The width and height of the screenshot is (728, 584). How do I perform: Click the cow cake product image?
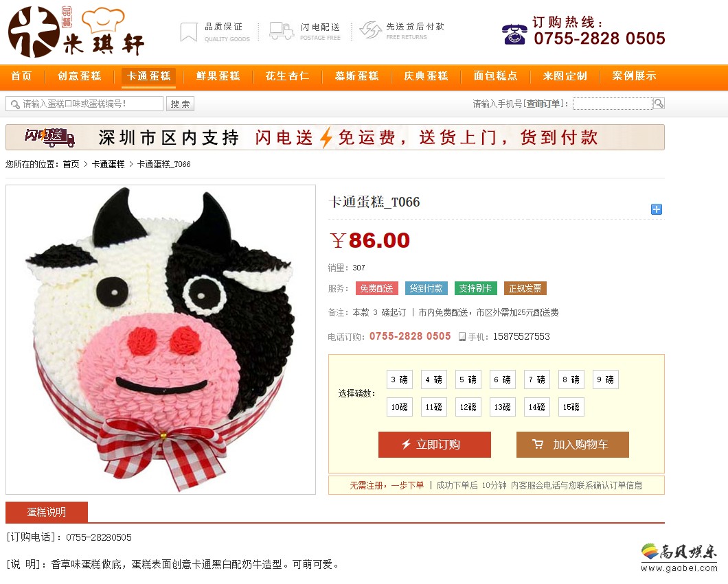161,340
